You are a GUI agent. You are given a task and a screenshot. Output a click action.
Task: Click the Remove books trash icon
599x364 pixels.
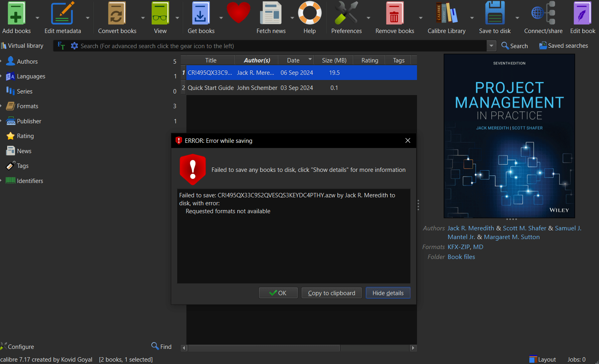click(395, 13)
